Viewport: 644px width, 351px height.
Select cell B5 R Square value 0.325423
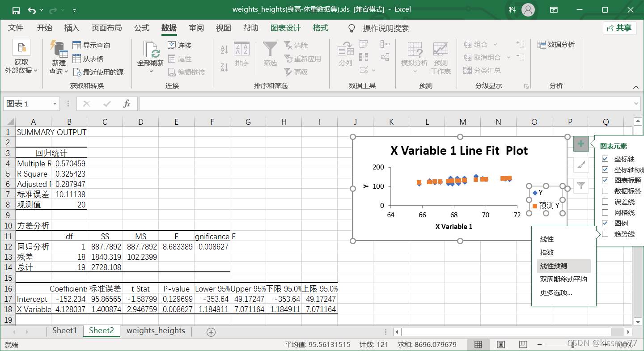(x=69, y=173)
